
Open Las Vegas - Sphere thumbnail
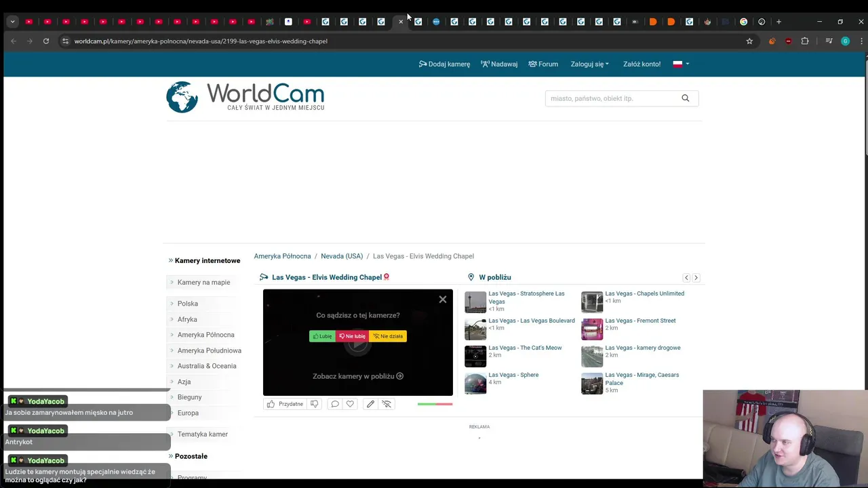475,383
